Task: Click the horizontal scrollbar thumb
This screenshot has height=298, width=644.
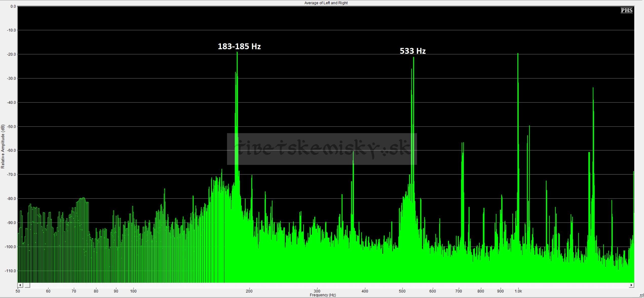Action: [x=27, y=285]
